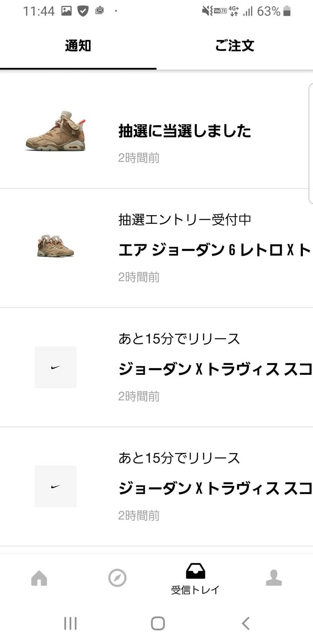Image resolution: width=313 pixels, height=644 pixels.
Task: Tap the tan Air Jordan 6 shoe thumbnail
Action: [55, 130]
